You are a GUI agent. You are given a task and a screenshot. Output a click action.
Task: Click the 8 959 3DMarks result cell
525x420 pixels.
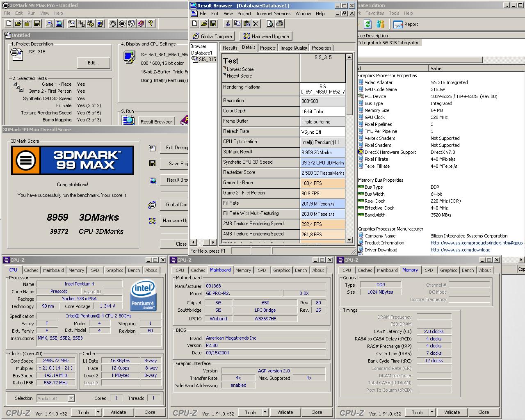point(323,152)
